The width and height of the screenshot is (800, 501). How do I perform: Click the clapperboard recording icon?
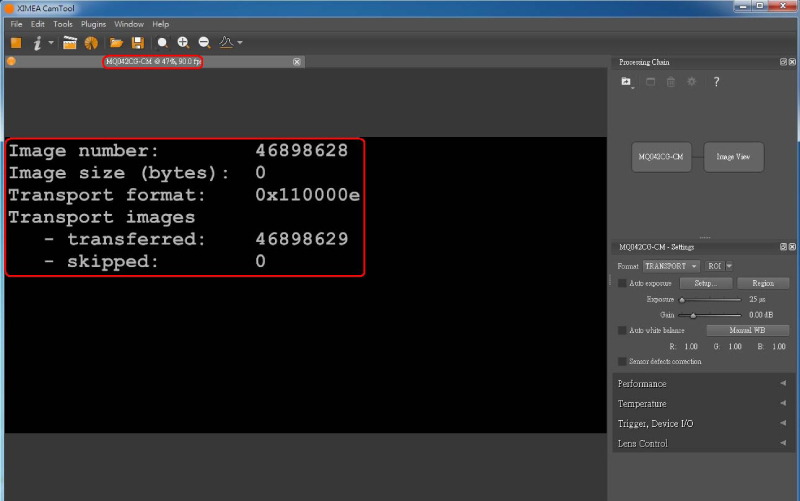pyautogui.click(x=69, y=43)
